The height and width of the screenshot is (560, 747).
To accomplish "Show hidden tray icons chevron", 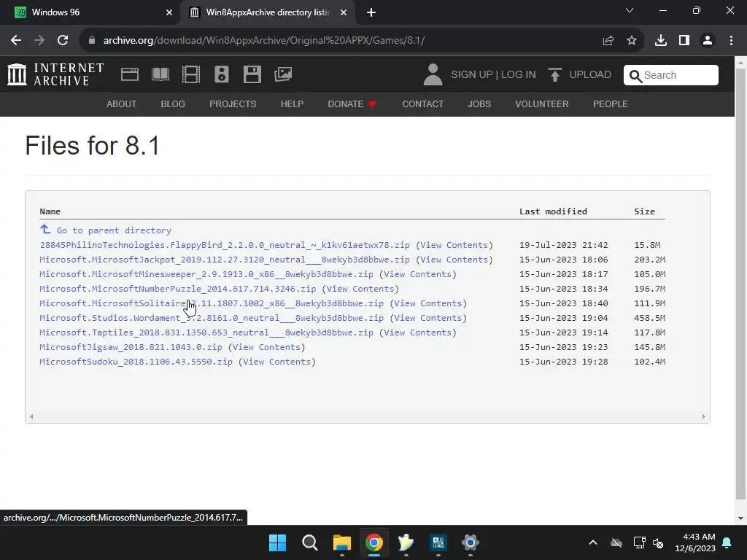I will (592, 542).
